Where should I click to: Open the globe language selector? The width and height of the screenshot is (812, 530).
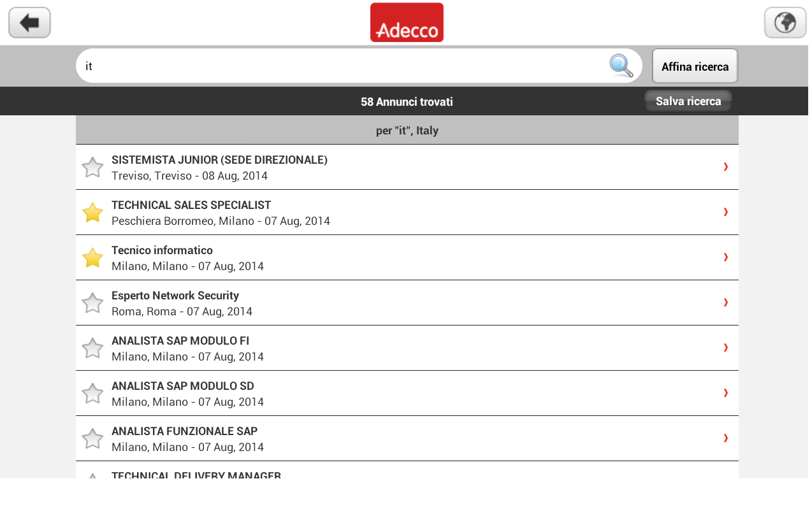[785, 23]
